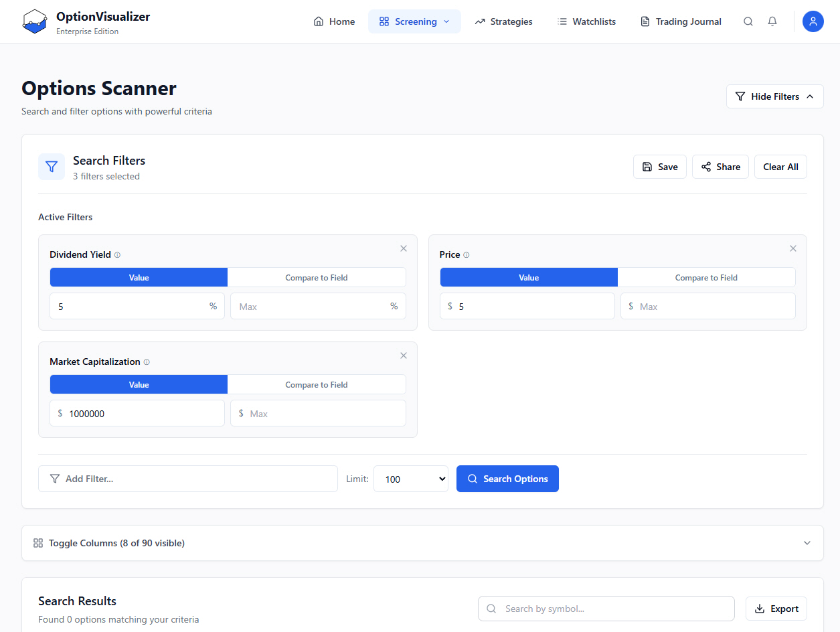Click the info icon beside Dividend Yield
The width and height of the screenshot is (840, 632).
coord(117,255)
